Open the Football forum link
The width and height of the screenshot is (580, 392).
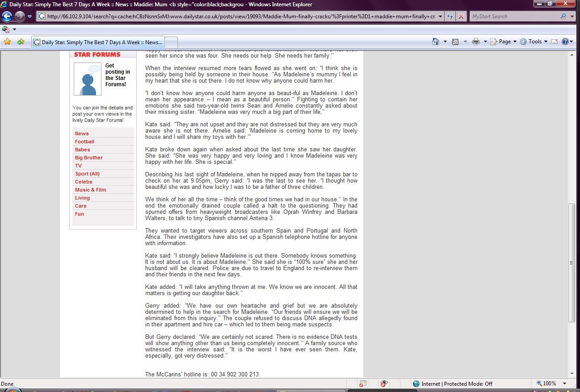pos(84,142)
